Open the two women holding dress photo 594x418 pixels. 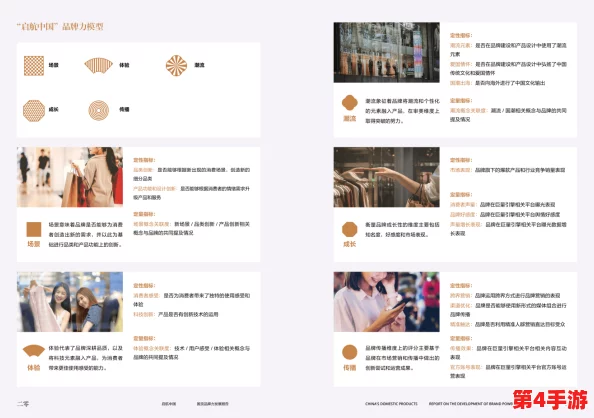coord(70,302)
